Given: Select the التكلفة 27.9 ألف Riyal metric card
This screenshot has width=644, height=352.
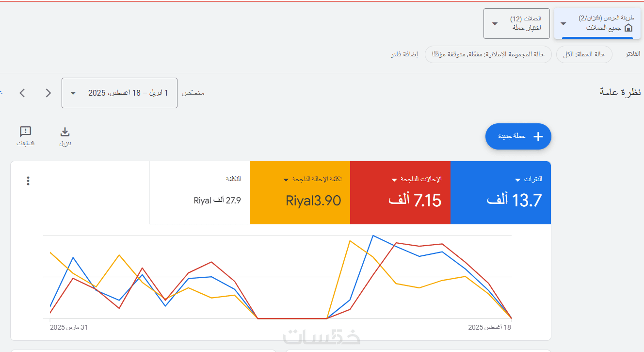Looking at the screenshot, I should click(x=199, y=193).
